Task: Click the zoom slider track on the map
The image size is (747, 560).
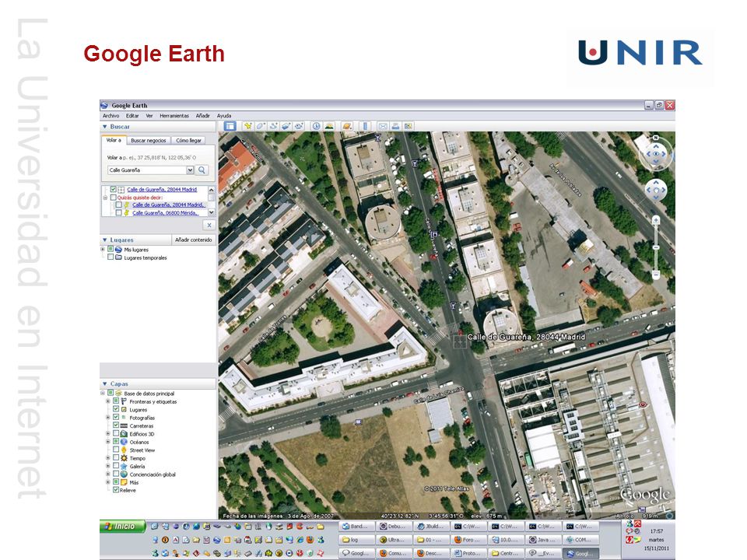Action: point(656,247)
